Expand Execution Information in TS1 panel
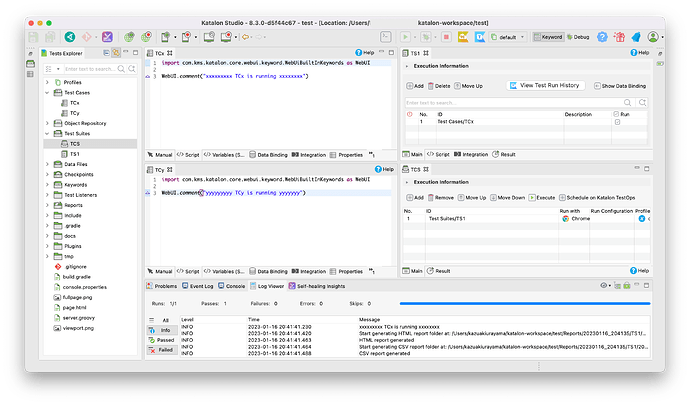The image size is (690, 404). pos(407,66)
